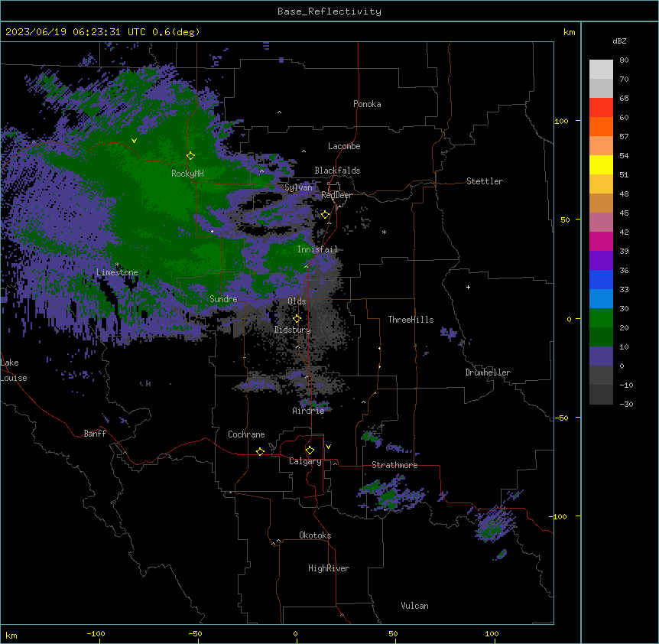Click the Innisfail label
Screen dimensions: 659x644
317,249
